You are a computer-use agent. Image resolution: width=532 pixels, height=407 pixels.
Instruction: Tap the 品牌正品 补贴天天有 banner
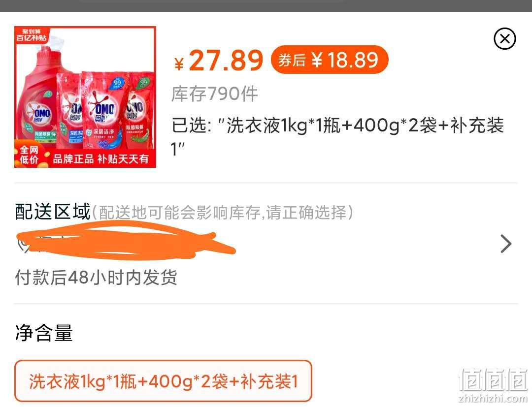tap(101, 158)
